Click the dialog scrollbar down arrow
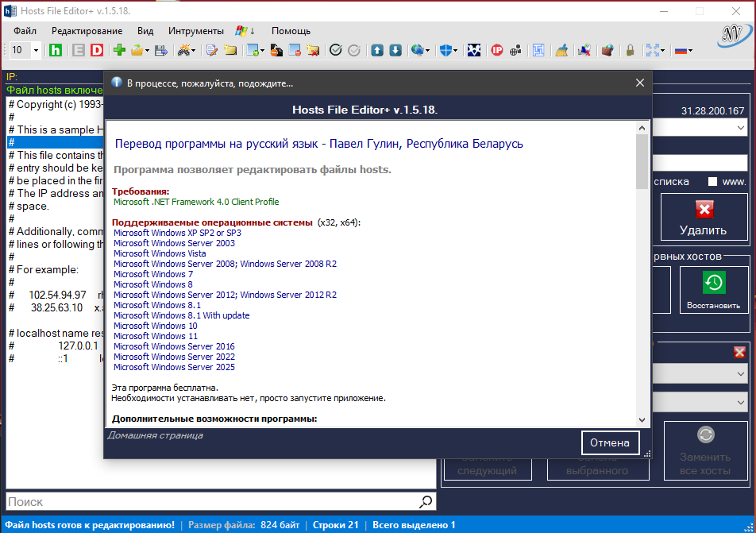This screenshot has height=533, width=756. pos(642,419)
